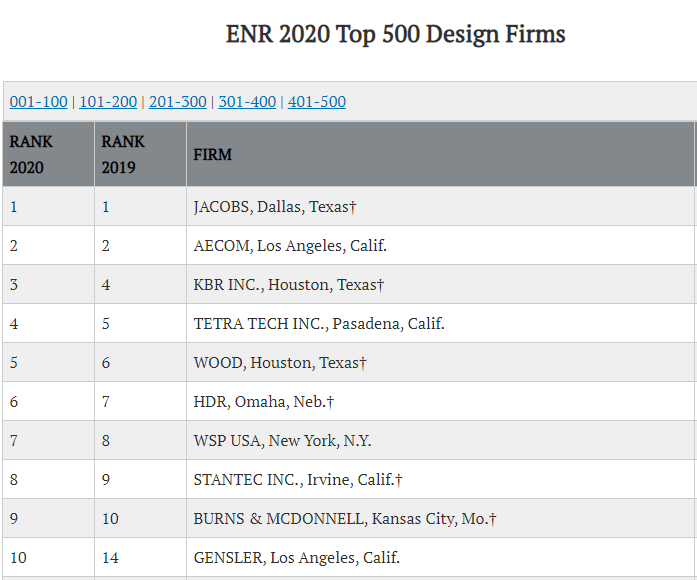Click the RANK 2019 column header

[x=140, y=154]
